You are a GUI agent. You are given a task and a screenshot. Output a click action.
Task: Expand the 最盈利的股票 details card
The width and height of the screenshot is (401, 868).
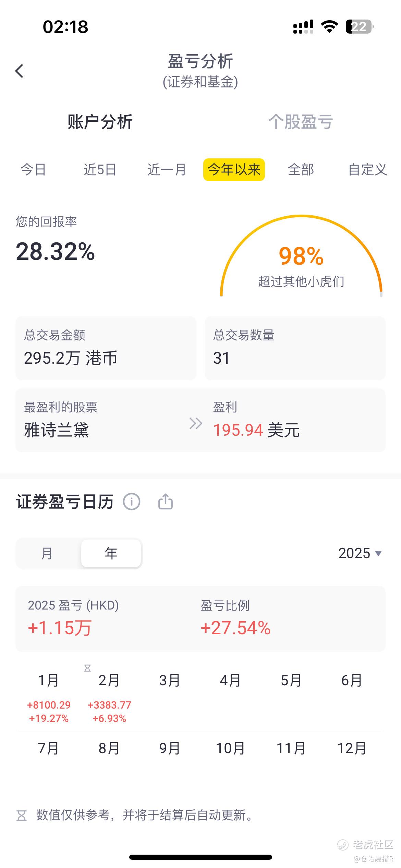coord(200,420)
